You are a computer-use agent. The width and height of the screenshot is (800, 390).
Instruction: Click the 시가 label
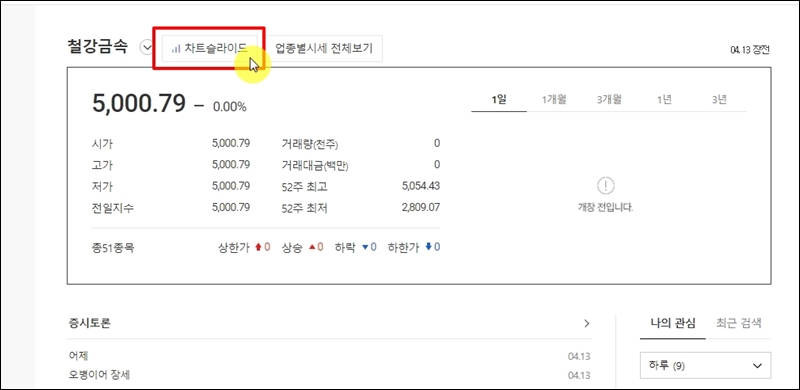point(102,144)
